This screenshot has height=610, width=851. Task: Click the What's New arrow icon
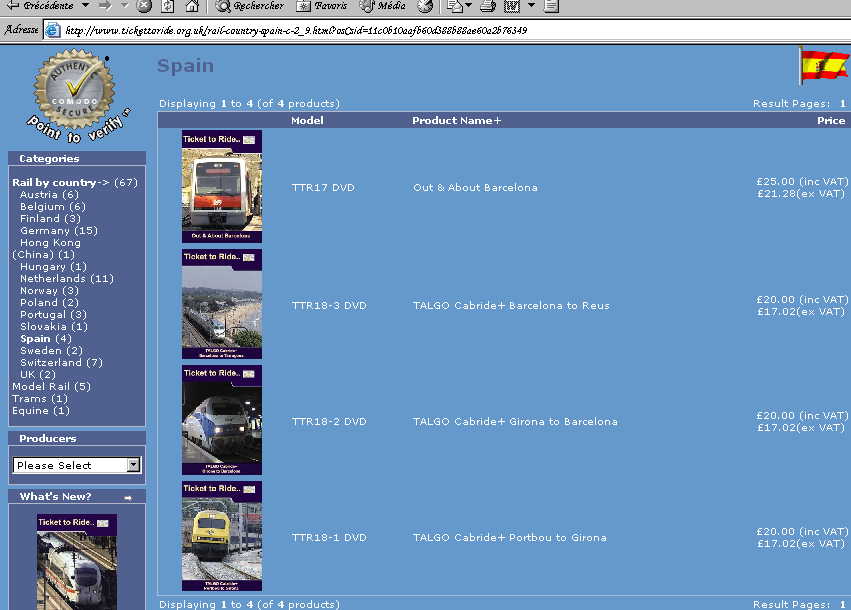pyautogui.click(x=128, y=497)
